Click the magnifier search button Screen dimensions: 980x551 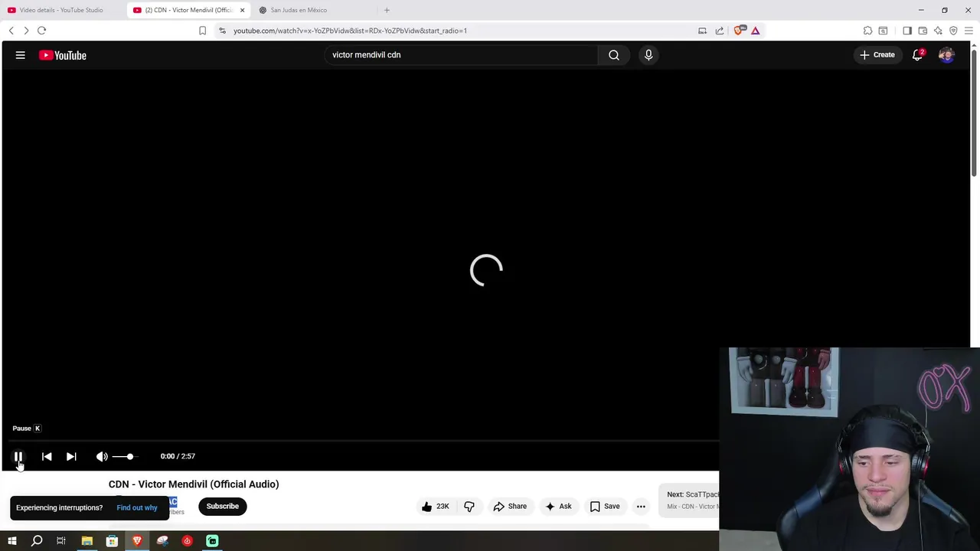point(614,55)
